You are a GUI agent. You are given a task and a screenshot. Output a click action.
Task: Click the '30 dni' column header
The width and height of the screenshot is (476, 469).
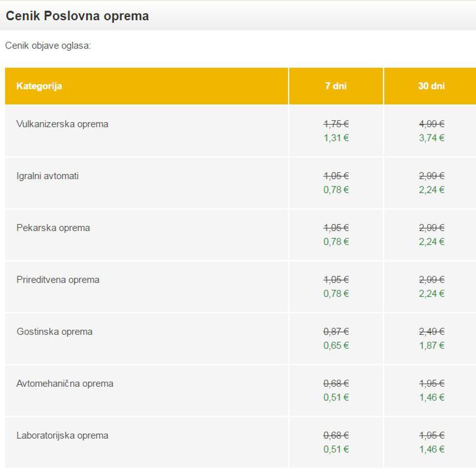[x=431, y=86]
